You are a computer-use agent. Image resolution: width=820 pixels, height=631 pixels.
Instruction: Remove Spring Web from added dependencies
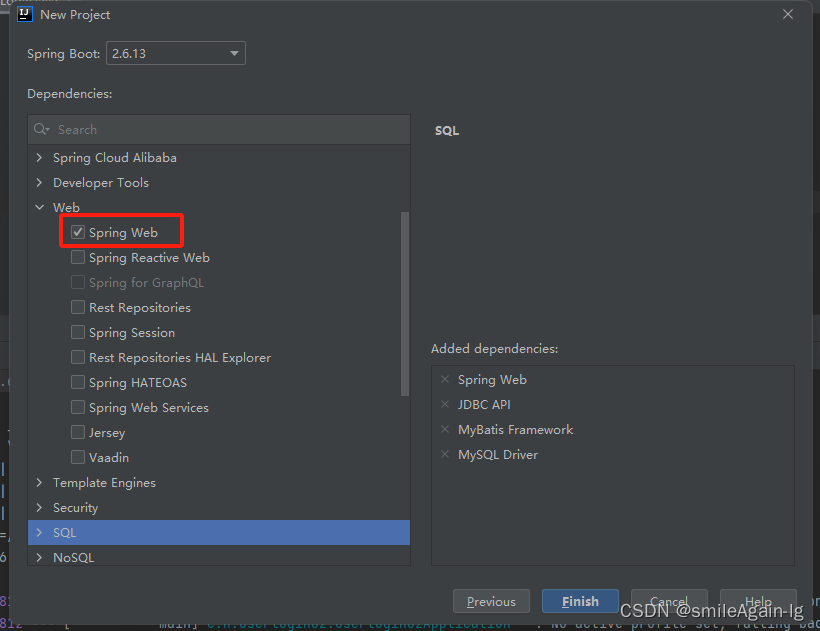tap(445, 380)
